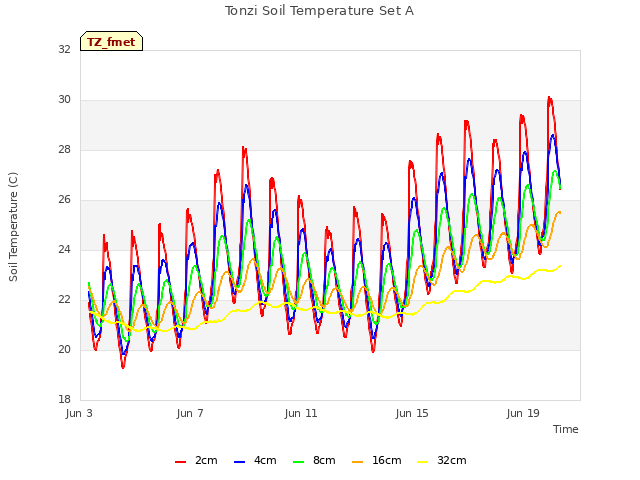Click the end of the yellow 32cm line
This screenshot has width=640, height=480.
pos(560,266)
